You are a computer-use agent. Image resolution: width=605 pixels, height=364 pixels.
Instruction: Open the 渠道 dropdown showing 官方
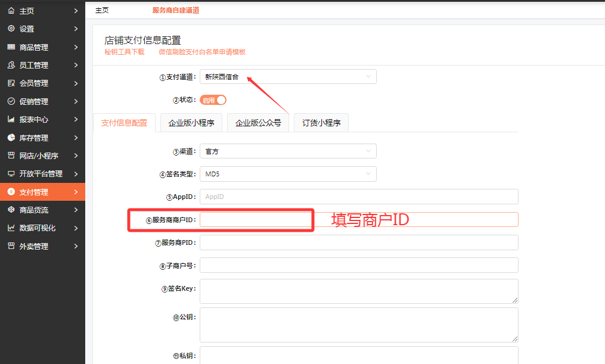[x=288, y=151]
